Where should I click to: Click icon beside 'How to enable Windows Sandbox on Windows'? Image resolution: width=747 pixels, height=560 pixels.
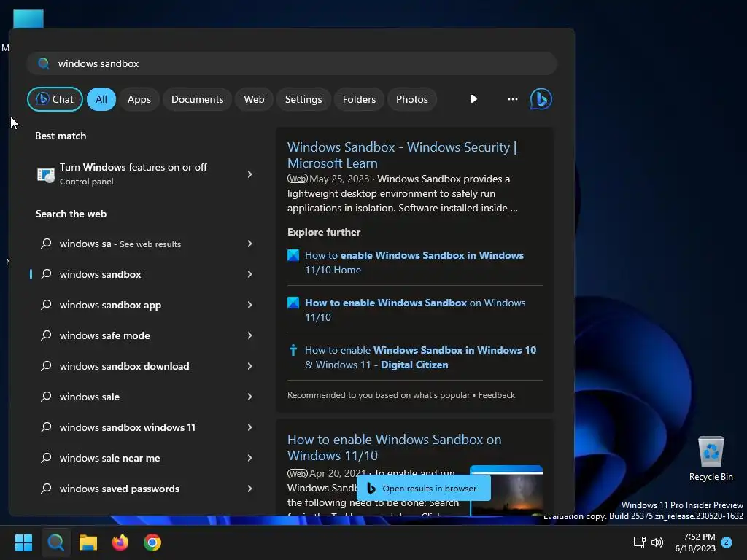coord(293,303)
